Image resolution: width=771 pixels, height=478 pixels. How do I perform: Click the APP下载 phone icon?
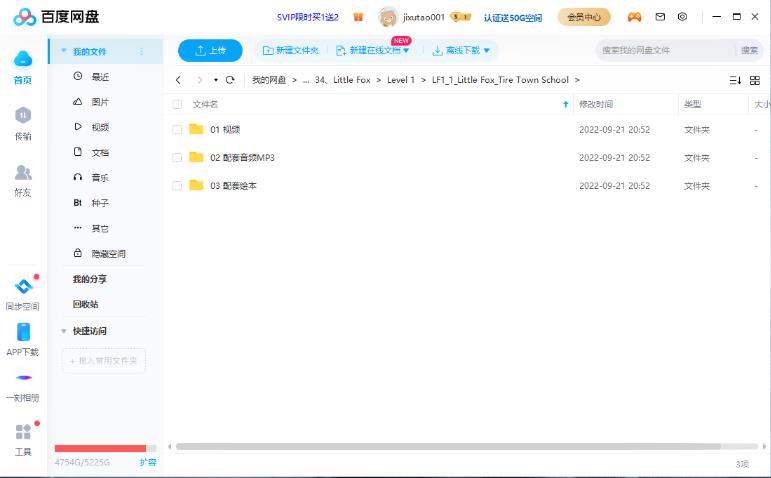click(23, 332)
